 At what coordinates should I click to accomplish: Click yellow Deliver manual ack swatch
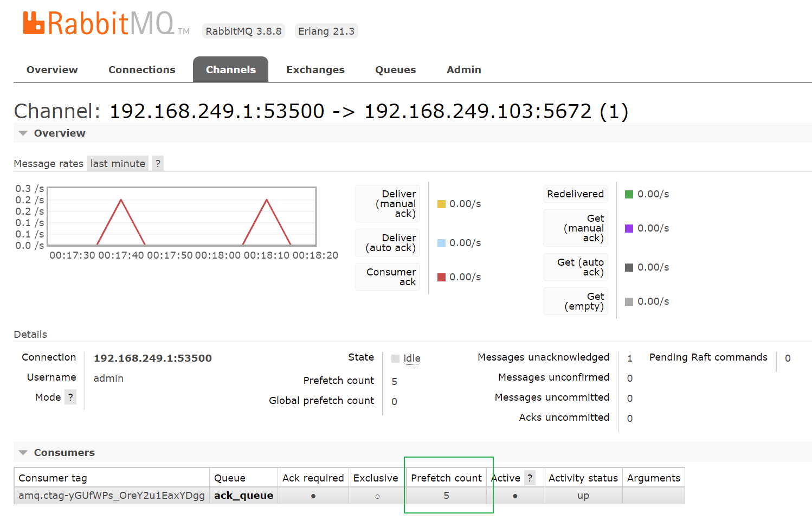click(x=441, y=204)
